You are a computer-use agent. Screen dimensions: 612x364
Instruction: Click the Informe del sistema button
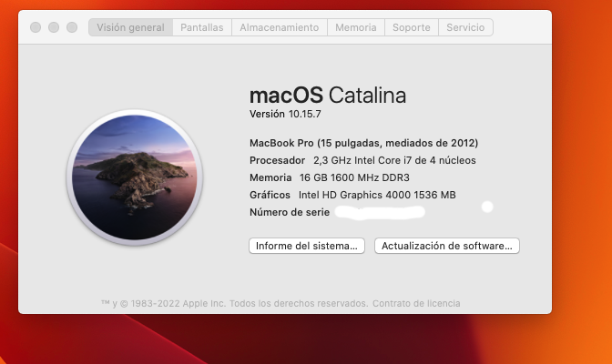(307, 246)
